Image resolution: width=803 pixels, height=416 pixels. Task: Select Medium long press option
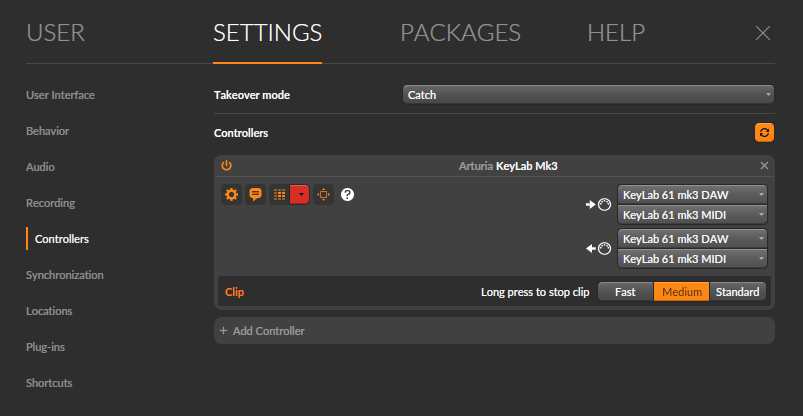(682, 292)
